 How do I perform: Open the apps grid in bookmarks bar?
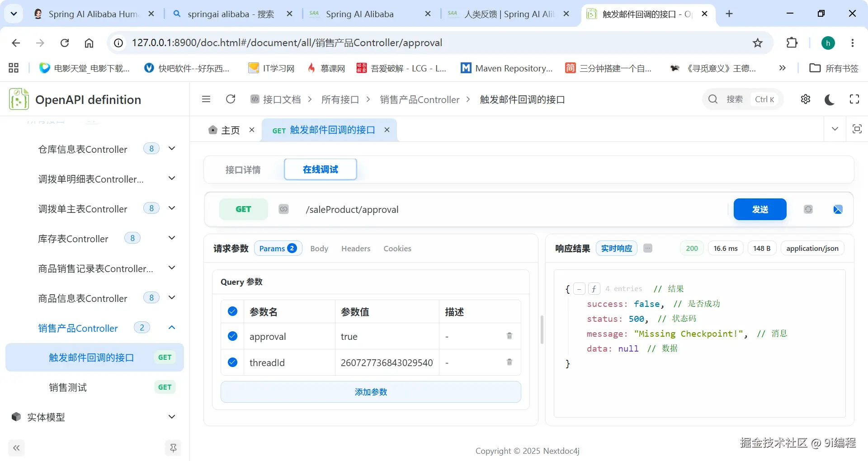pyautogui.click(x=14, y=68)
